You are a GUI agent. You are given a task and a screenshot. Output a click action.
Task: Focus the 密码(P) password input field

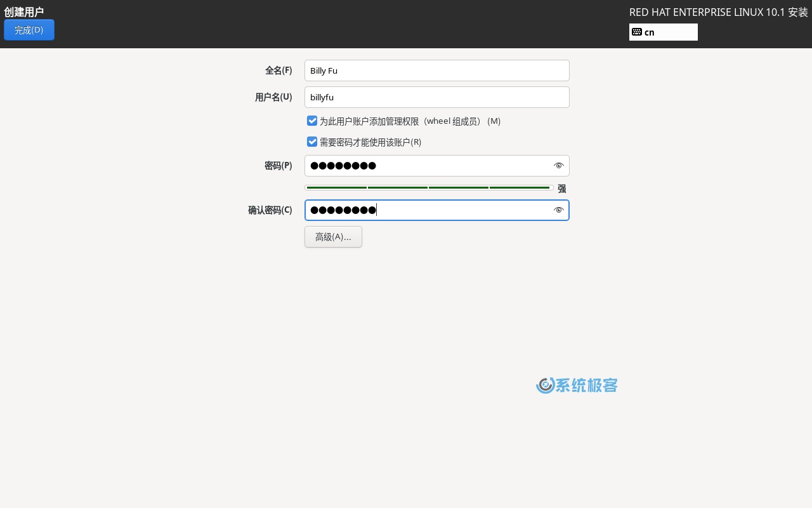pos(425,166)
